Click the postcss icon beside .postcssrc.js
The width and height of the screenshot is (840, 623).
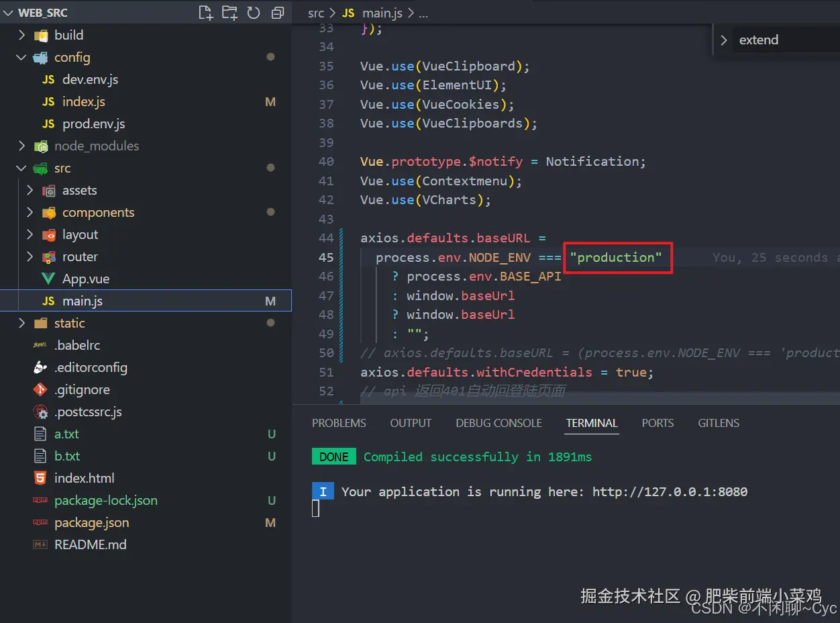tap(40, 412)
